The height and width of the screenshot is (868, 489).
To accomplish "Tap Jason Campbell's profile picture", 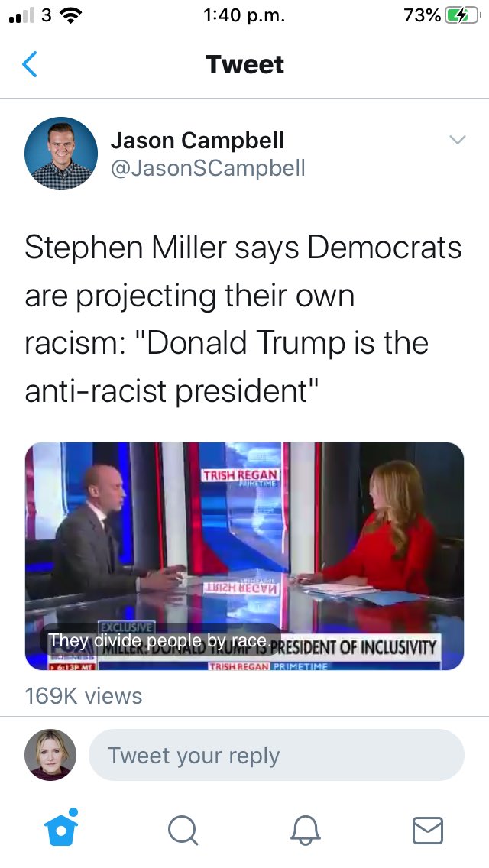I will pos(61,154).
